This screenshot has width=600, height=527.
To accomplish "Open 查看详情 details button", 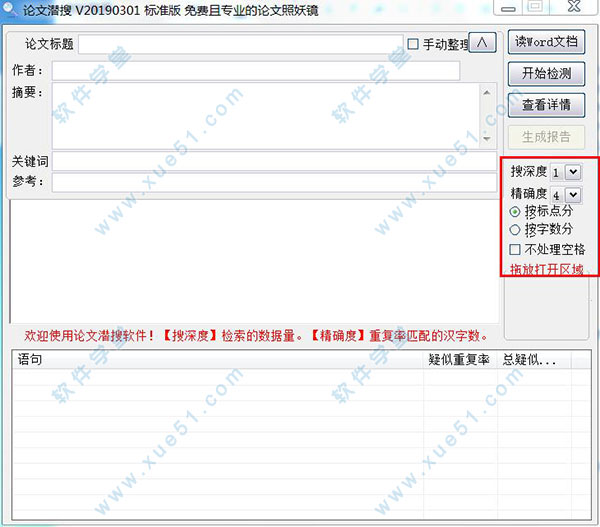I will click(x=546, y=105).
